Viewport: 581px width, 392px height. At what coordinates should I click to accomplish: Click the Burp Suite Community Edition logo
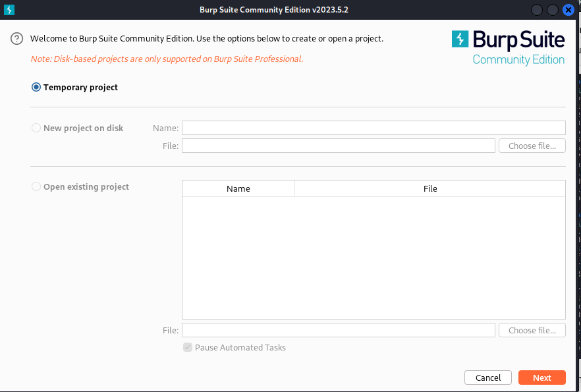[508, 48]
